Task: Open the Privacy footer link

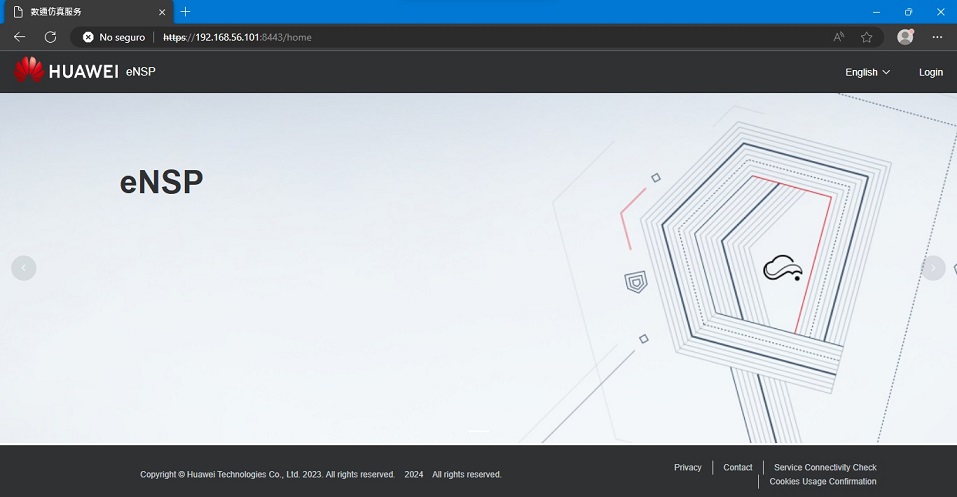Action: click(x=687, y=467)
